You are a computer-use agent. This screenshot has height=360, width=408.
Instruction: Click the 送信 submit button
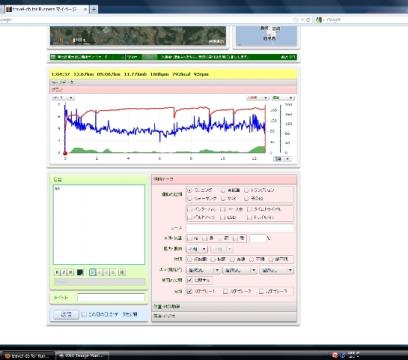(x=66, y=314)
